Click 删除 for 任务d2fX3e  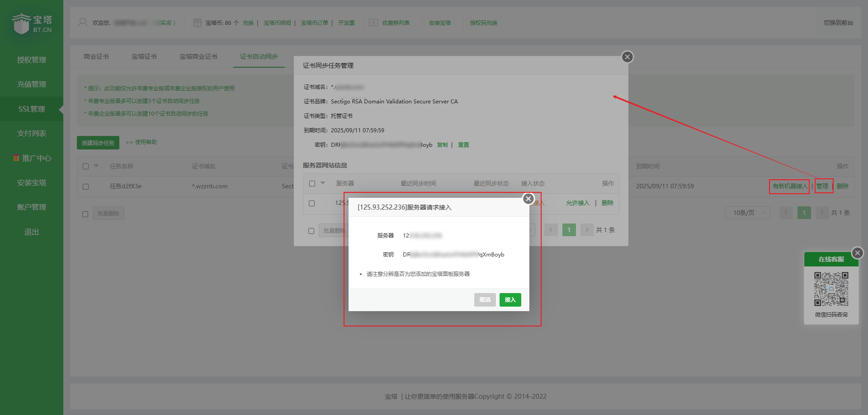point(843,186)
